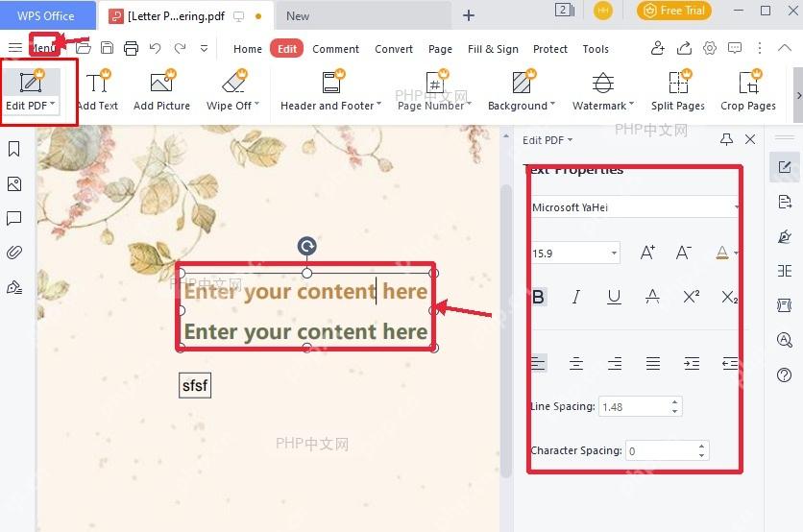The width and height of the screenshot is (803, 532).
Task: Click the Free Trial button
Action: (674, 11)
